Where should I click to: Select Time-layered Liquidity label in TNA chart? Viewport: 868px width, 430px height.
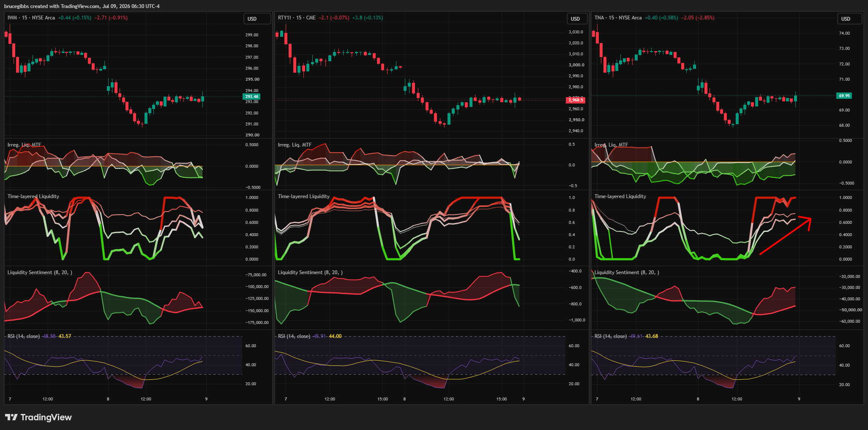620,196
